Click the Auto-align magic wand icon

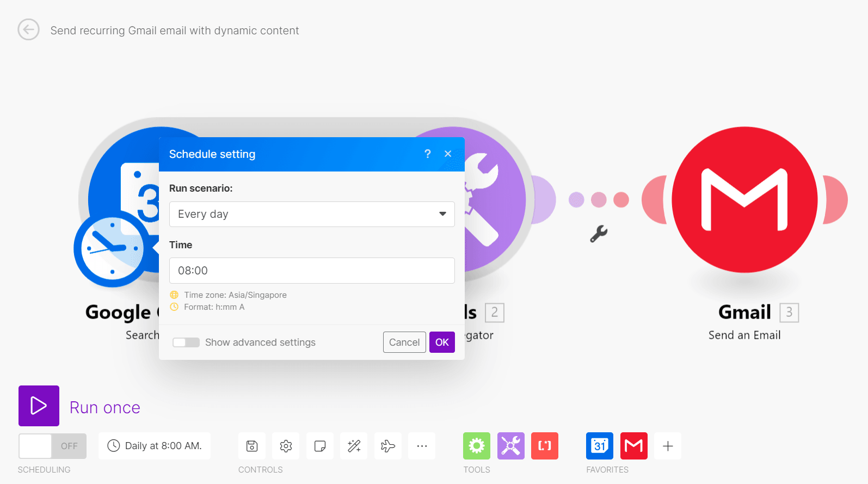pos(354,446)
